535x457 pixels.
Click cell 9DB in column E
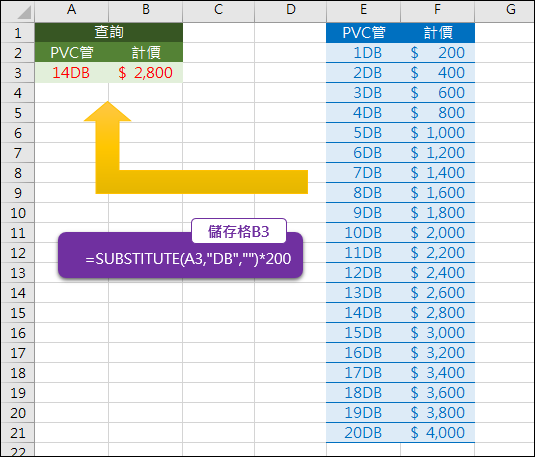tap(363, 213)
